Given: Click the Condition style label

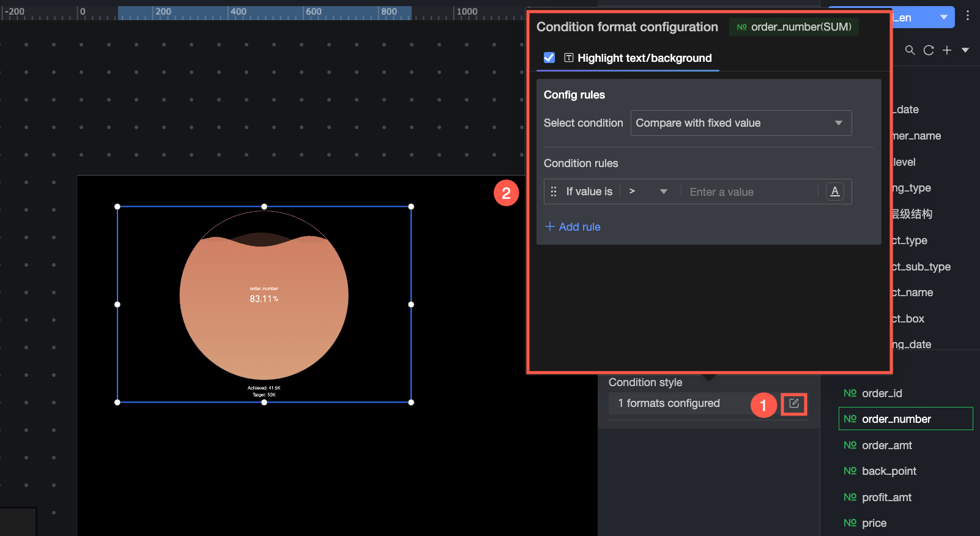Looking at the screenshot, I should click(645, 382).
